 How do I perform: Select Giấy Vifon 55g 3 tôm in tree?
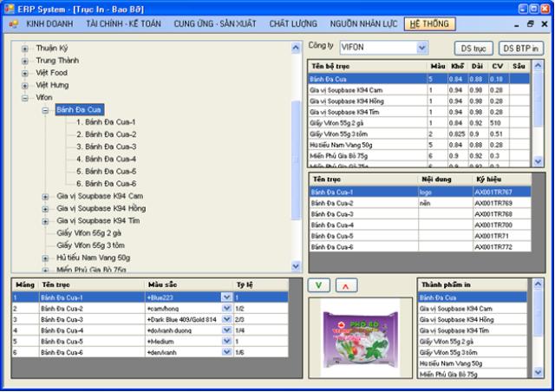(90, 245)
